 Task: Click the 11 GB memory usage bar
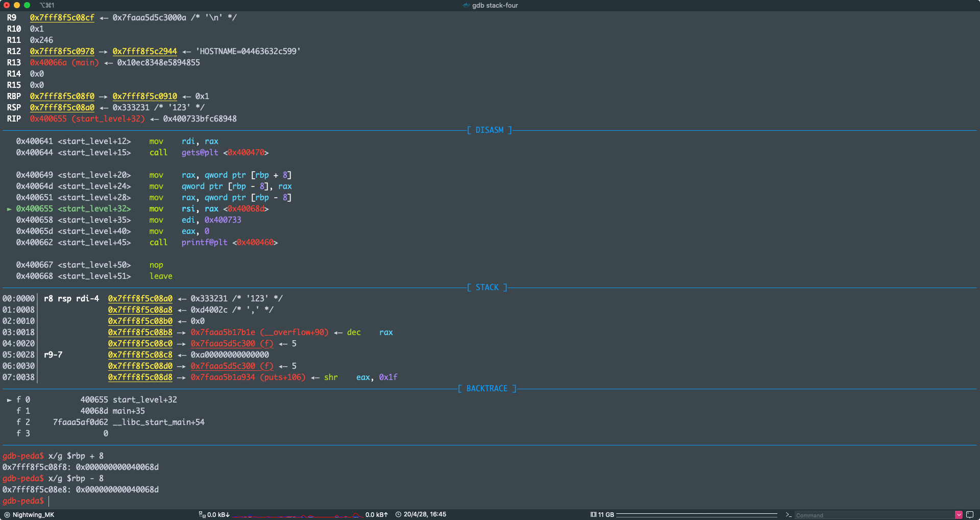pos(697,515)
